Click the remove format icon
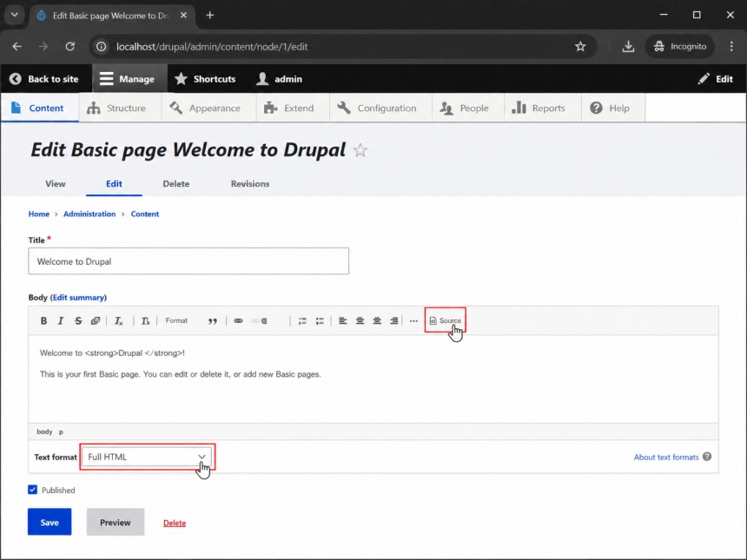This screenshot has width=747, height=560. click(119, 321)
